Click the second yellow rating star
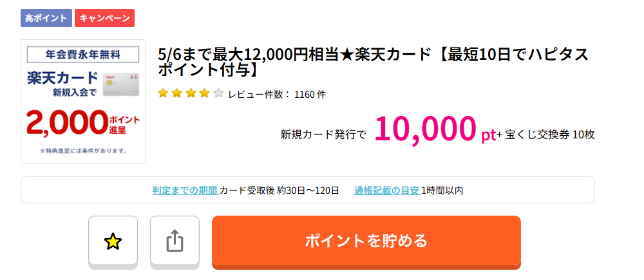The image size is (644, 280). pos(177,93)
